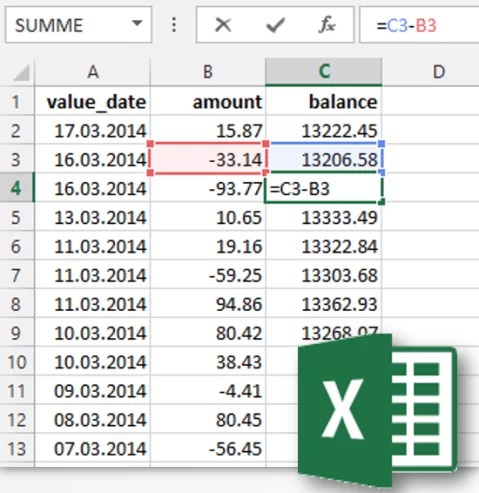This screenshot has height=493, width=479.
Task: Select row 6 header
Action: pos(16,246)
